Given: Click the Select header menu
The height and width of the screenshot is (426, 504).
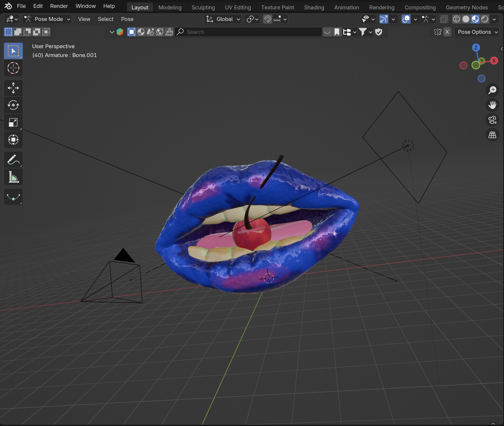Looking at the screenshot, I should click(106, 19).
